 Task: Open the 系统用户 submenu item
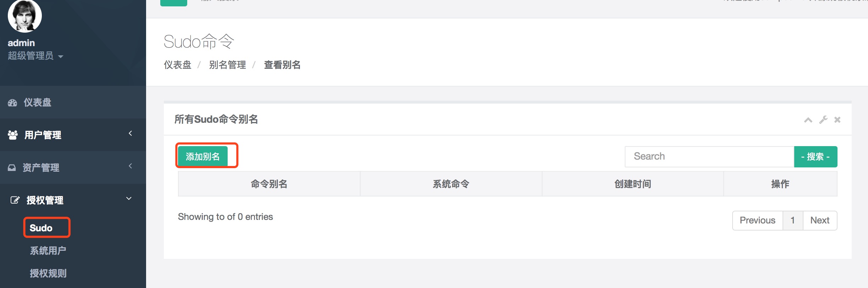coord(48,251)
